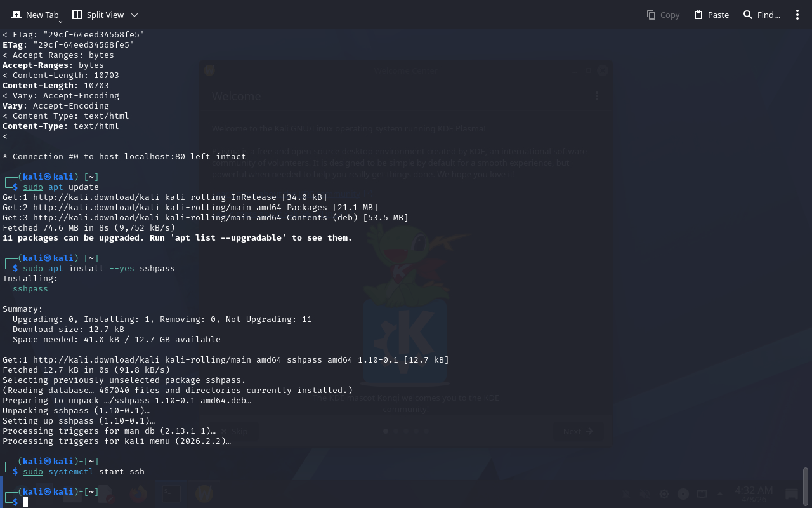Click green sshpass package name under Installing
Image resolution: width=812 pixels, height=508 pixels.
(x=30, y=289)
